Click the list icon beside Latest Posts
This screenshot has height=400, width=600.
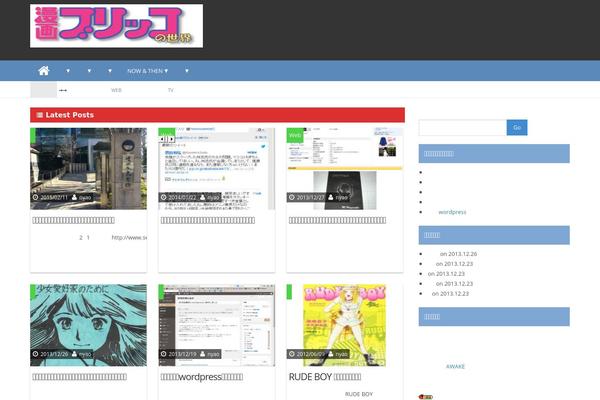click(x=39, y=115)
